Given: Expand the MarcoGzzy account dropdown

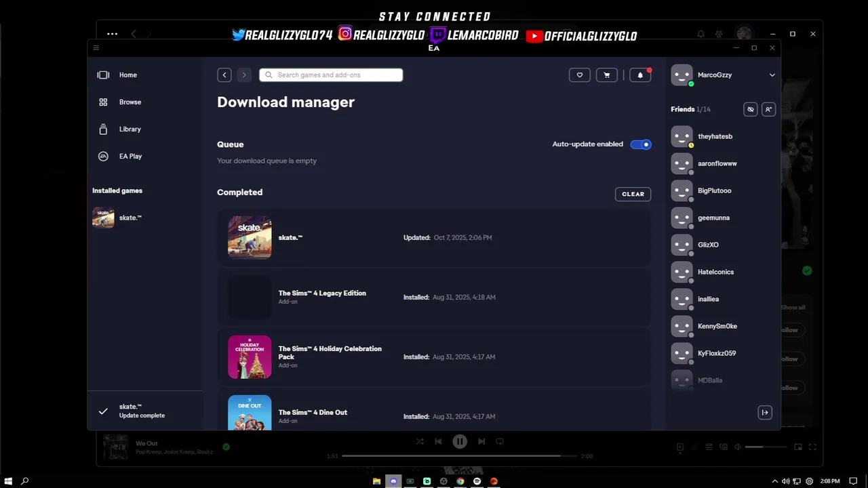Looking at the screenshot, I should (772, 75).
